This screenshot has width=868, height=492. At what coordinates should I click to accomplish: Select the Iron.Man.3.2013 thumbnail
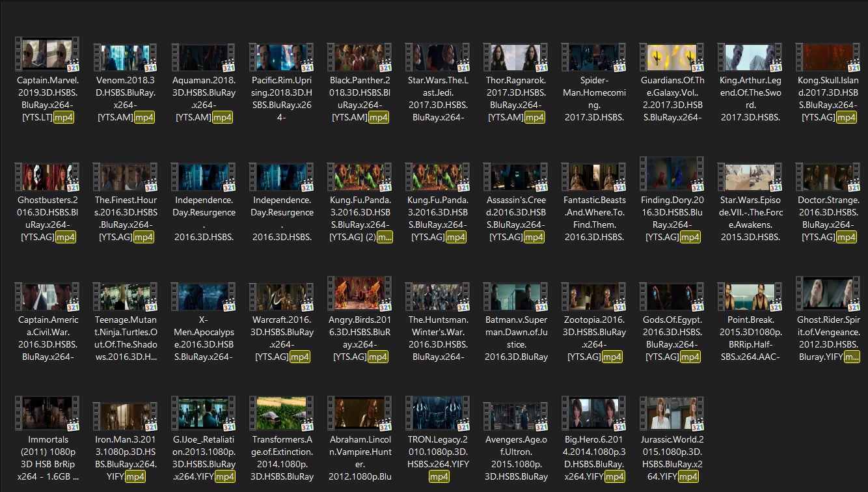point(125,417)
